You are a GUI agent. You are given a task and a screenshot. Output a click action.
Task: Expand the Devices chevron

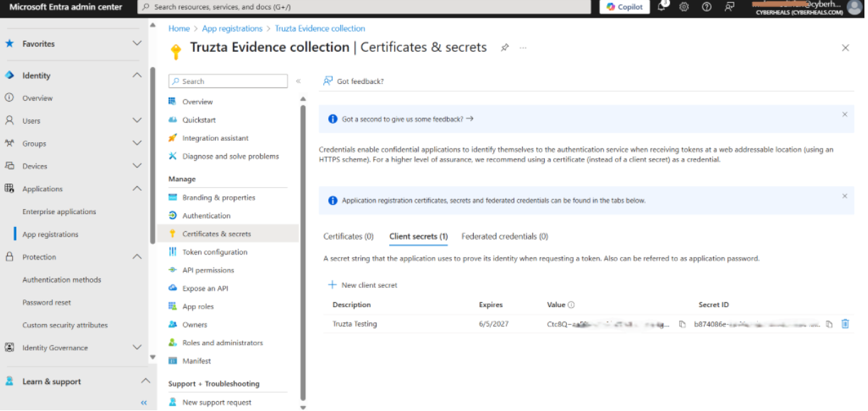(137, 166)
